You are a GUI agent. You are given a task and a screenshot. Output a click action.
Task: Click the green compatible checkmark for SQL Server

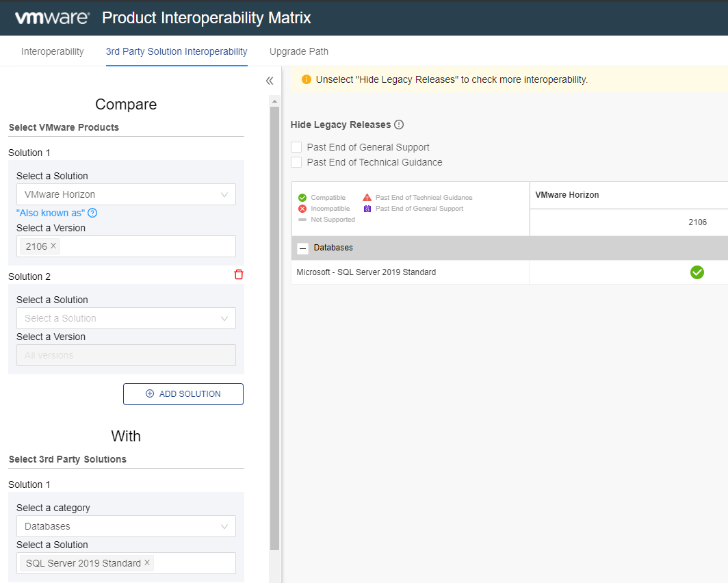tap(697, 272)
